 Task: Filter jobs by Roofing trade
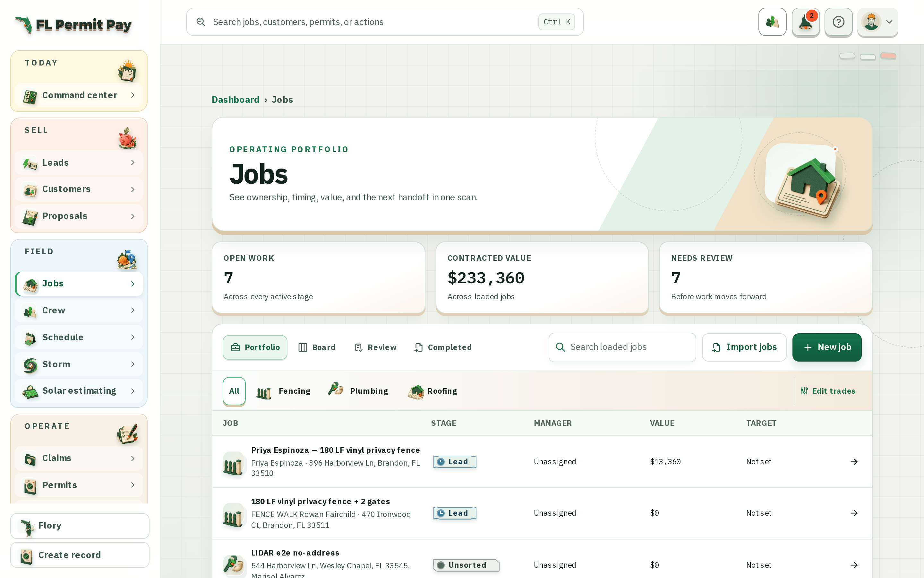(432, 391)
